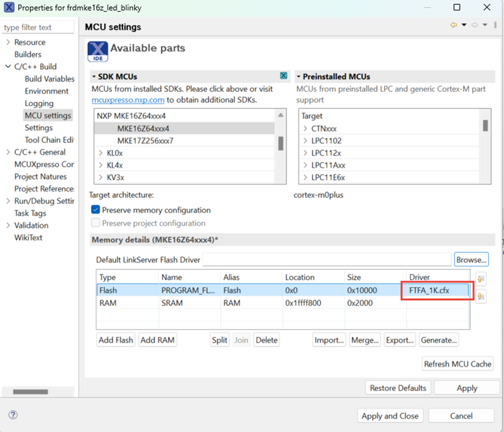Open the back-arrow history dropdown
The width and height of the screenshot is (504, 432).
coord(463,24)
